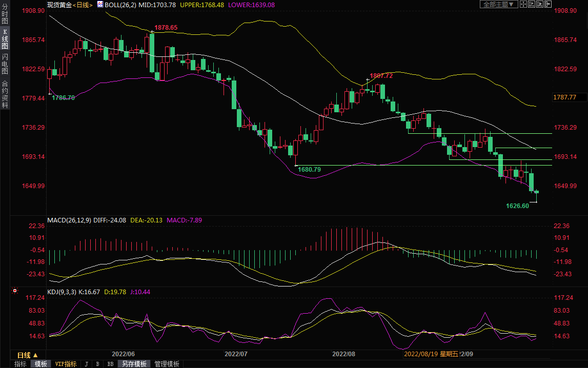This screenshot has width=588, height=368.
Task: Toggle the B indicator button
Action: pos(97,364)
